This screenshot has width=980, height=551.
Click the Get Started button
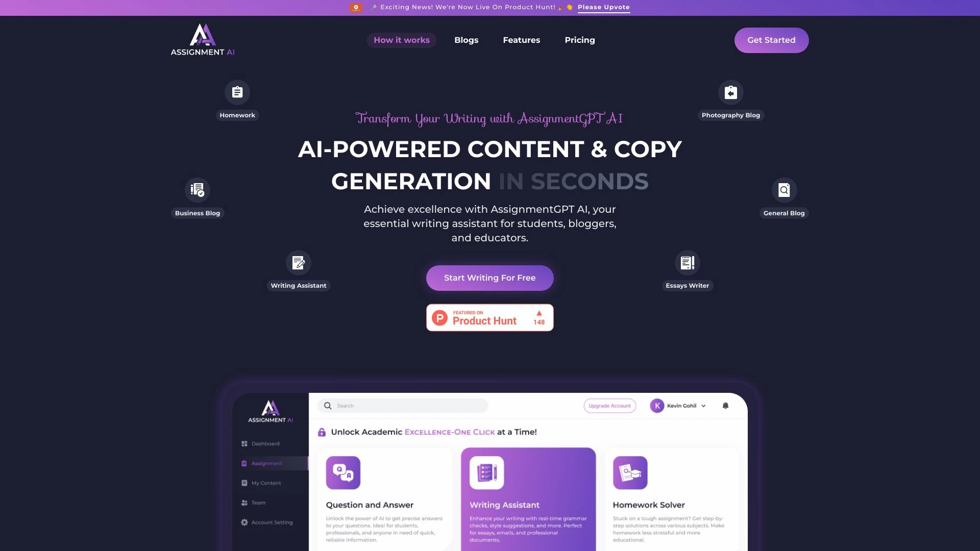click(x=771, y=40)
